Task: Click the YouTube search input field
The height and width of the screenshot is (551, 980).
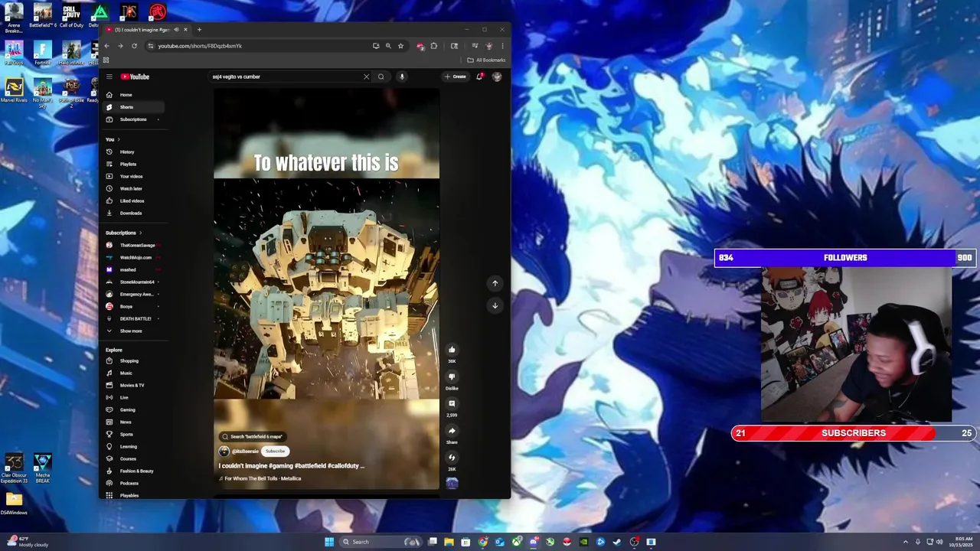Action: tap(285, 77)
